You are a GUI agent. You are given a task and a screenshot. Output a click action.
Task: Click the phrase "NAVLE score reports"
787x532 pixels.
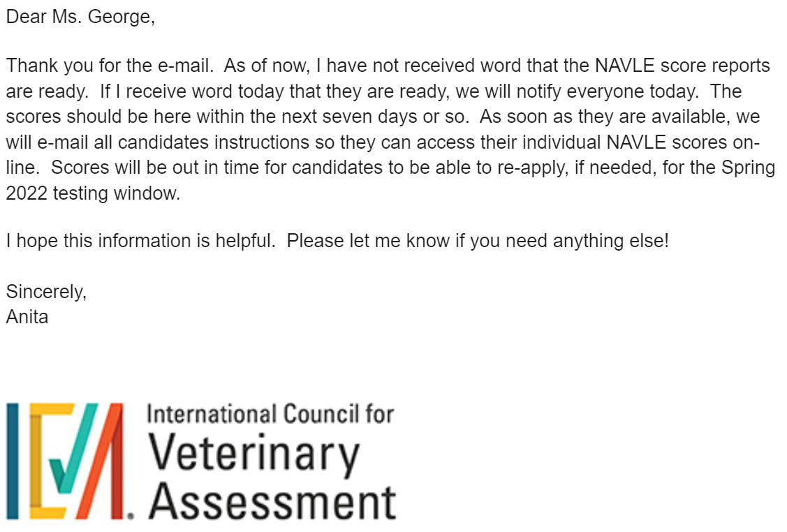682,66
